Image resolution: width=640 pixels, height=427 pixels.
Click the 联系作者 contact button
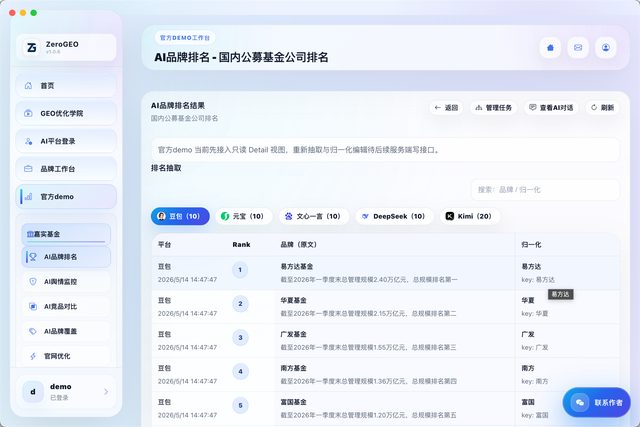click(x=596, y=403)
